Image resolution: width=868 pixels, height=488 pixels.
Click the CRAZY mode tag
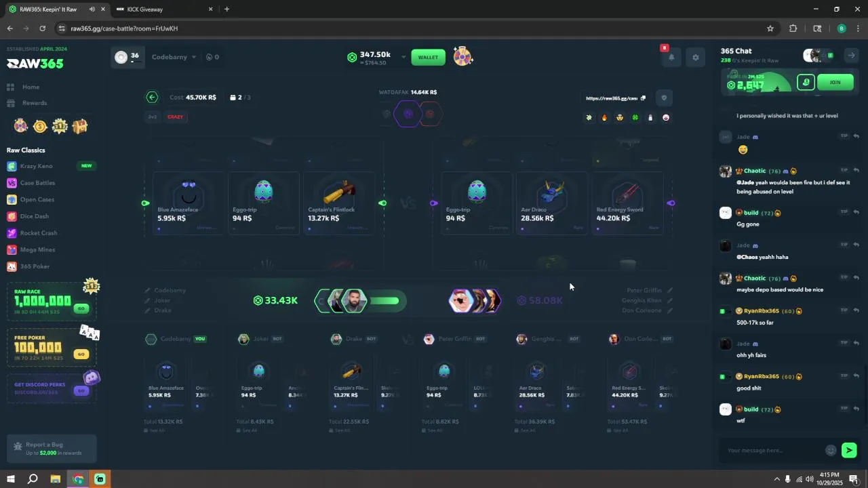point(176,117)
